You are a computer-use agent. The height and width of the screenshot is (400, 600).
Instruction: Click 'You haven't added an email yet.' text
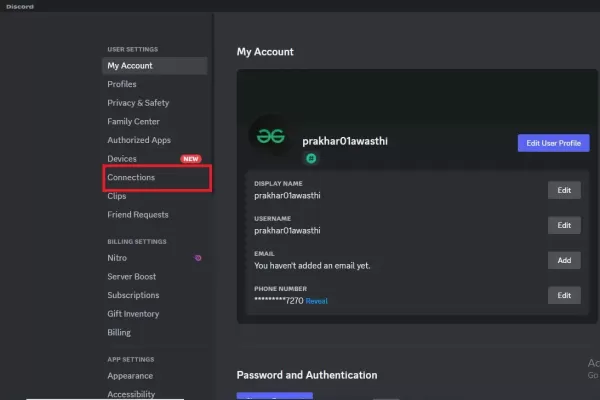pyautogui.click(x=312, y=266)
